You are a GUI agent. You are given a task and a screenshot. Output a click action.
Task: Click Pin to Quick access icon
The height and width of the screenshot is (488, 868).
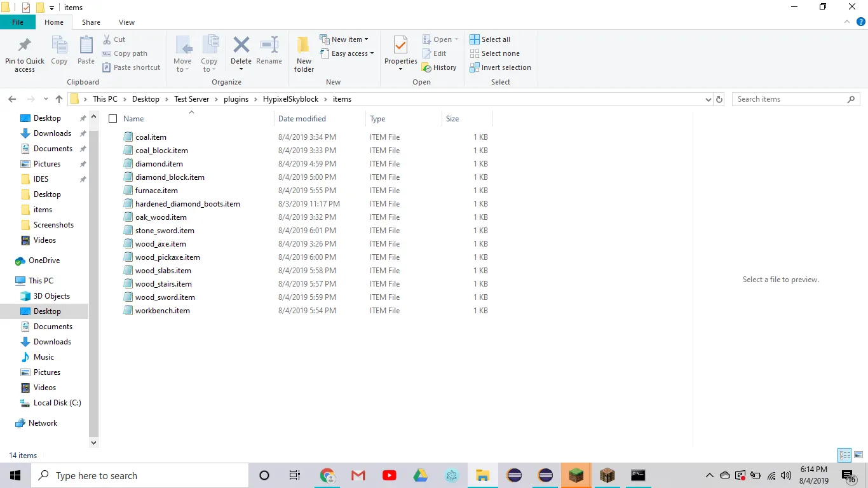25,46
